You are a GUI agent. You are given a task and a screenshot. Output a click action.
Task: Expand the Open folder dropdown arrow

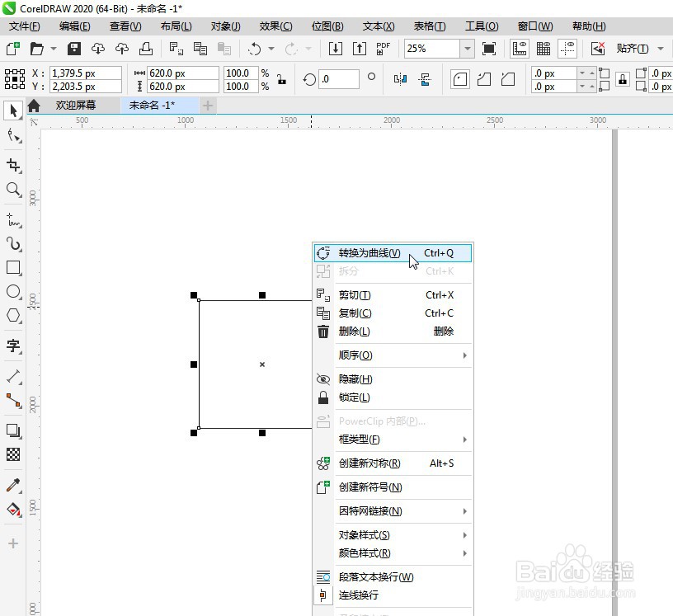tap(54, 49)
